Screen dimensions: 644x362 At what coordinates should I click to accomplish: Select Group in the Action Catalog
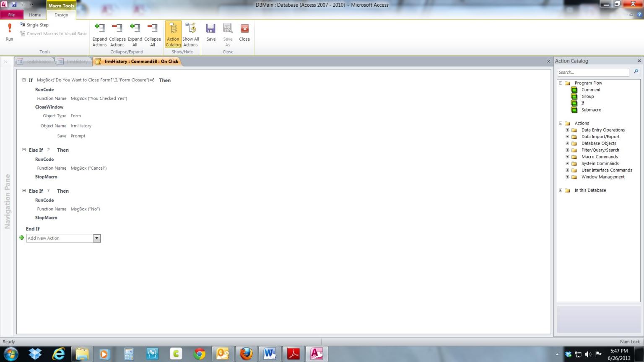pyautogui.click(x=587, y=96)
